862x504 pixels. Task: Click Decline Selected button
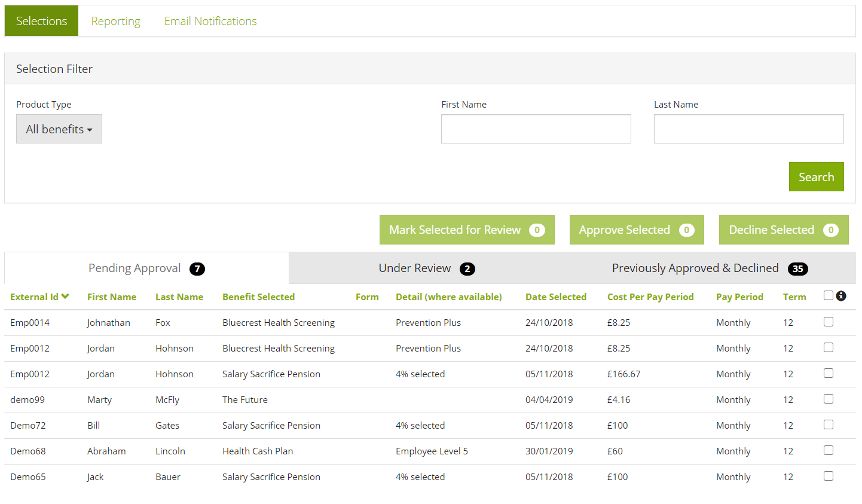[x=783, y=230]
